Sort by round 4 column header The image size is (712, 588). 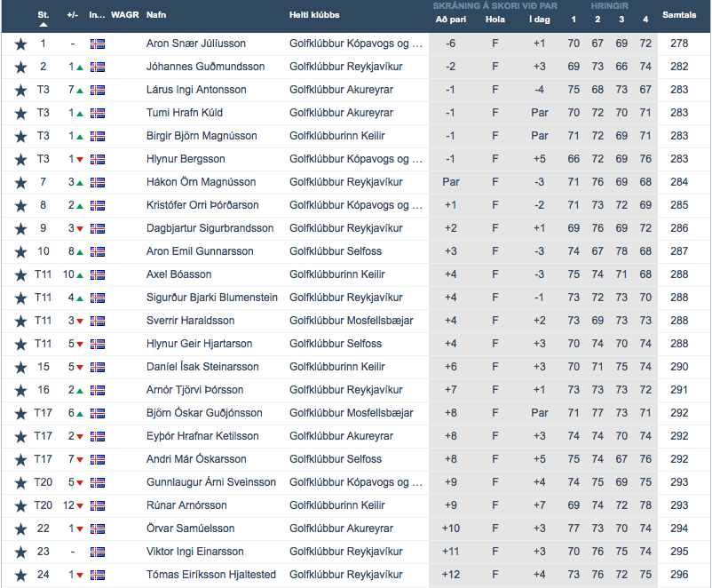(x=645, y=20)
